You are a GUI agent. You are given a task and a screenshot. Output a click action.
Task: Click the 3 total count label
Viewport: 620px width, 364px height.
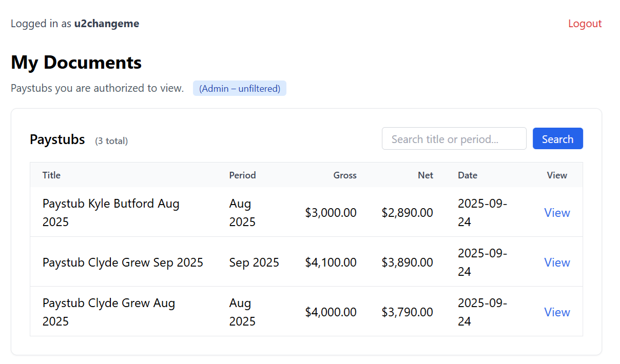[x=111, y=141]
